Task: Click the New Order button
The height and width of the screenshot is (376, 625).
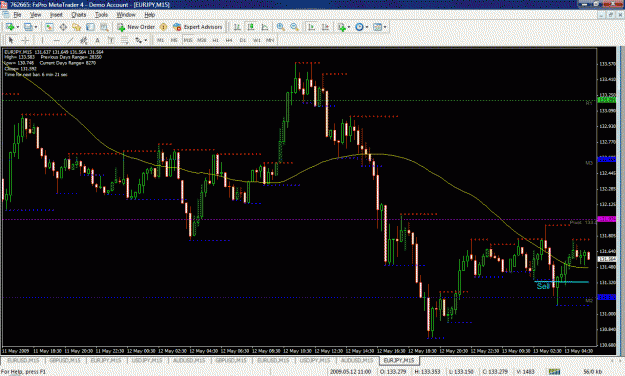Action: point(136,27)
